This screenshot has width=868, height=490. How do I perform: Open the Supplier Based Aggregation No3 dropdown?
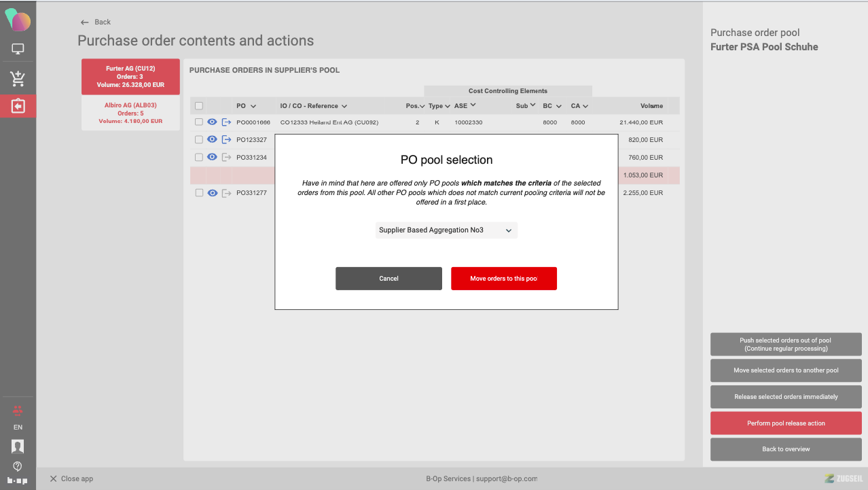(446, 230)
